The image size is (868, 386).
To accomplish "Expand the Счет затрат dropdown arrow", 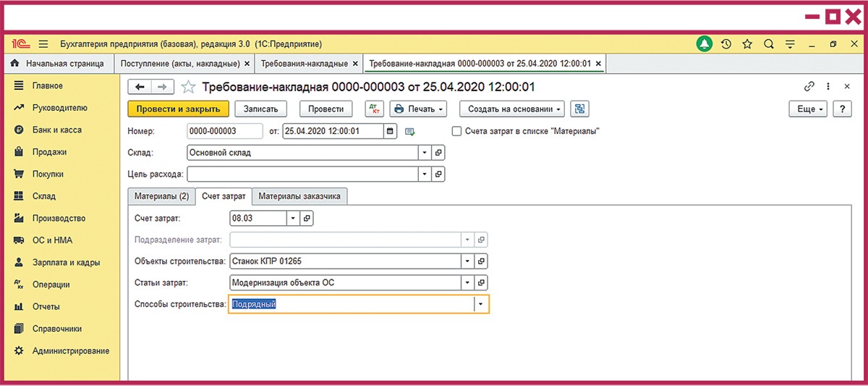I will (292, 218).
